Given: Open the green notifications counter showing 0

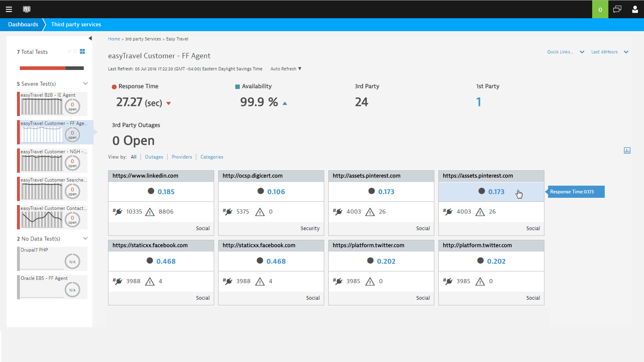Looking at the screenshot, I should (600, 9).
